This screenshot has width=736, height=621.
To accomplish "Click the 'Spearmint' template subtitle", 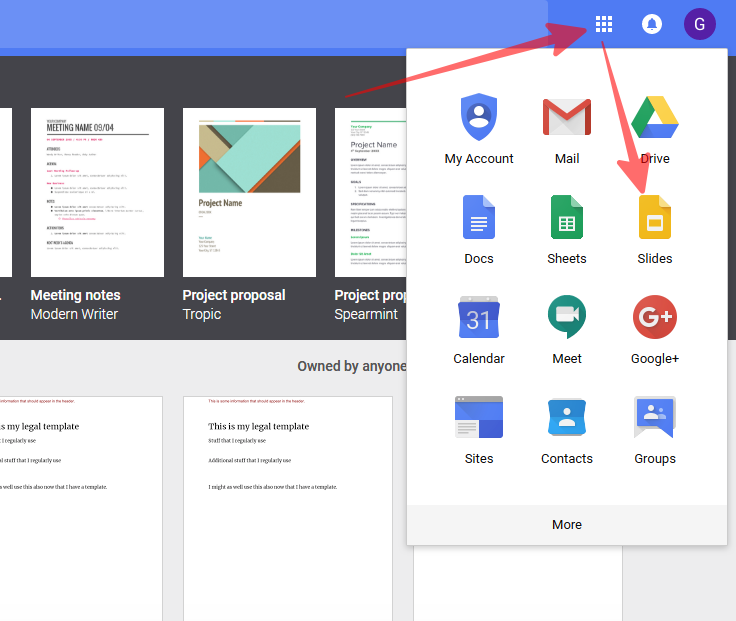I will coord(366,314).
